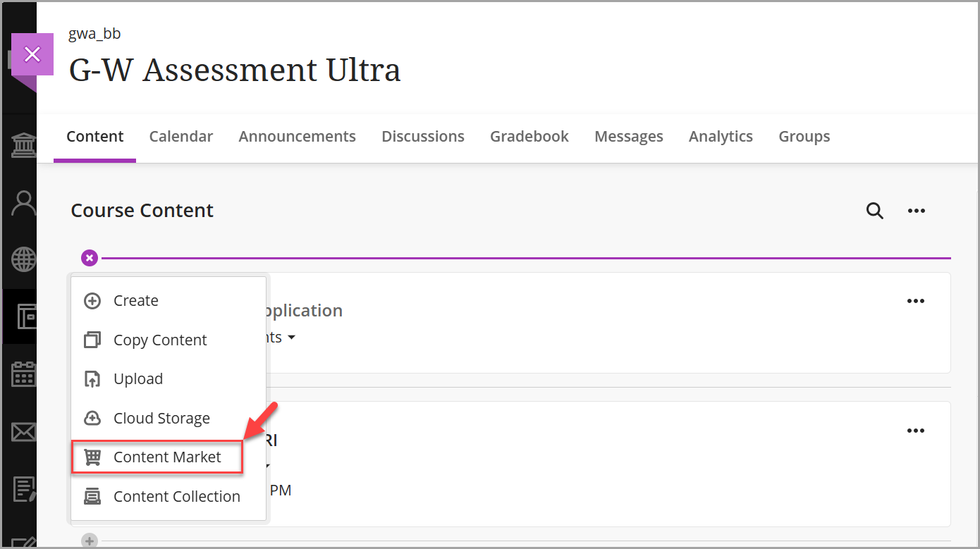Open three-dot options on the 'pplication' card

[x=915, y=301]
